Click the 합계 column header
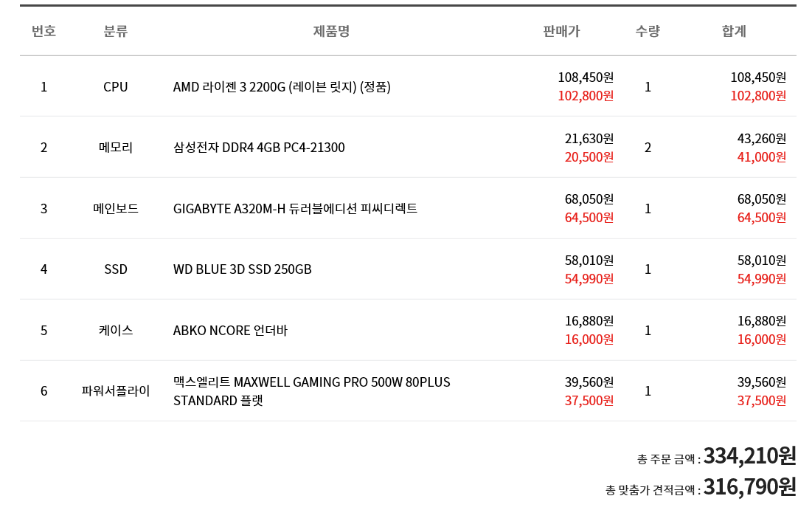 734,31
